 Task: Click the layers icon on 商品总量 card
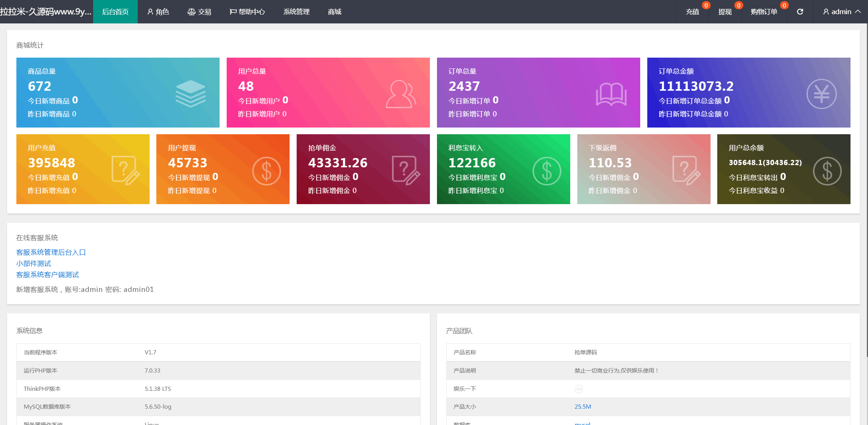(x=191, y=94)
